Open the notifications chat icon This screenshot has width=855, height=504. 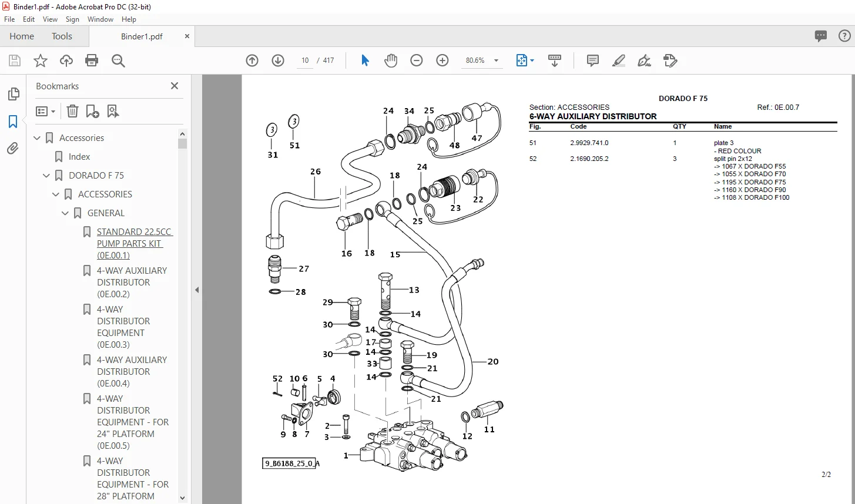821,36
